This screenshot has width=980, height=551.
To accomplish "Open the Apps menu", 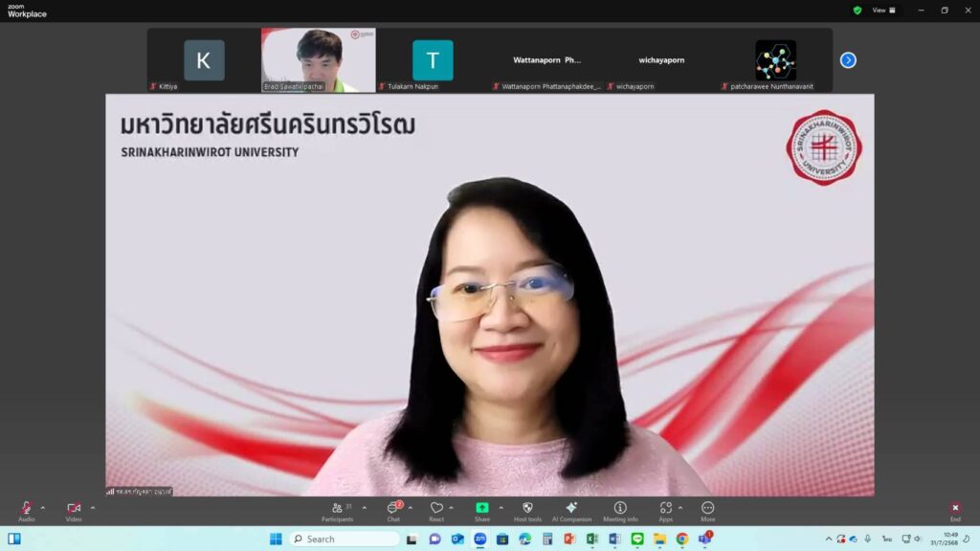I will [666, 511].
